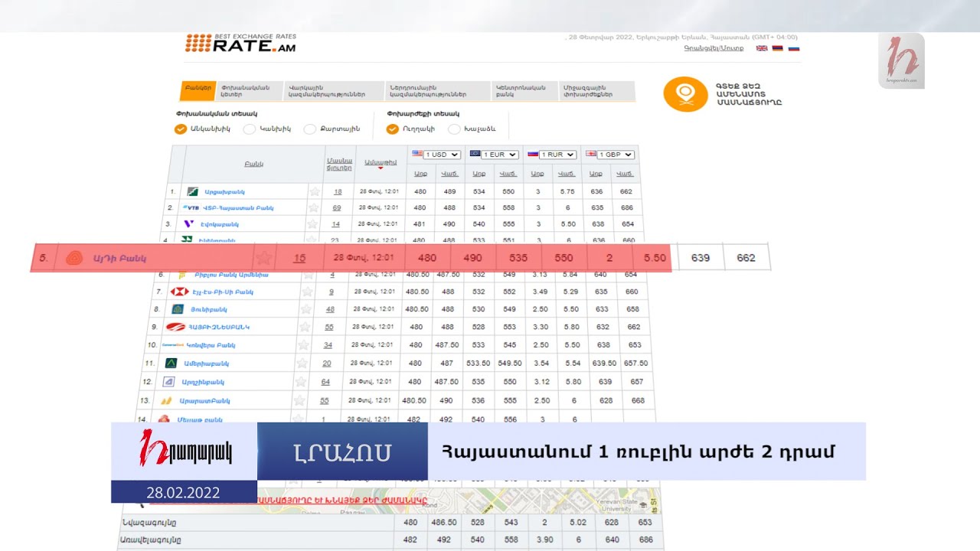
Task: Star Էյչ-Էս-Բի-Սի Բանկ as a favorite
Action: coord(307,292)
